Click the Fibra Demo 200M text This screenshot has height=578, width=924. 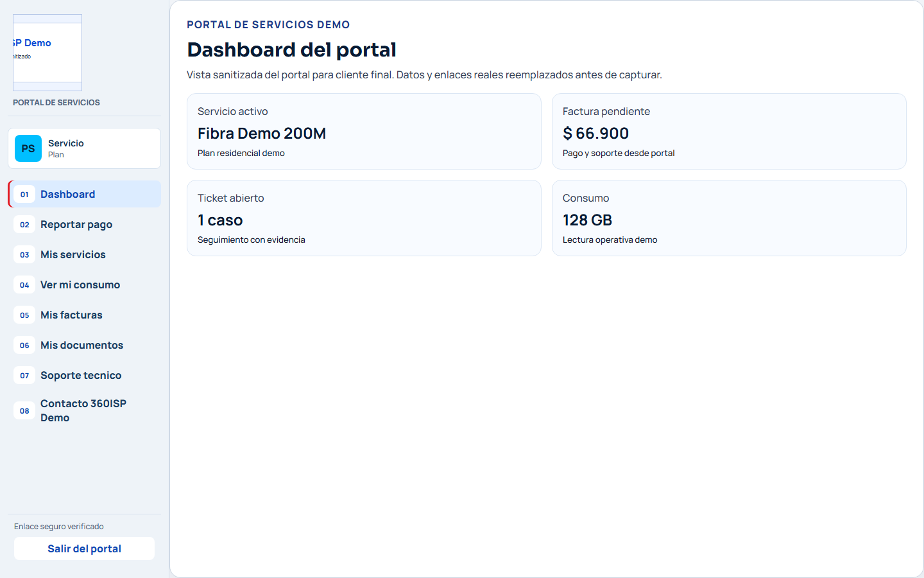[262, 134]
